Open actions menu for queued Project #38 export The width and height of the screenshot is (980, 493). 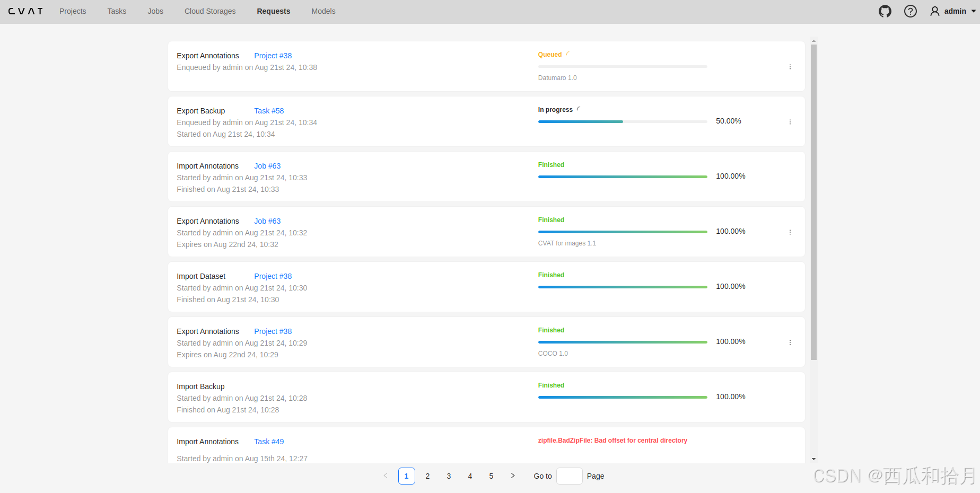pyautogui.click(x=790, y=67)
